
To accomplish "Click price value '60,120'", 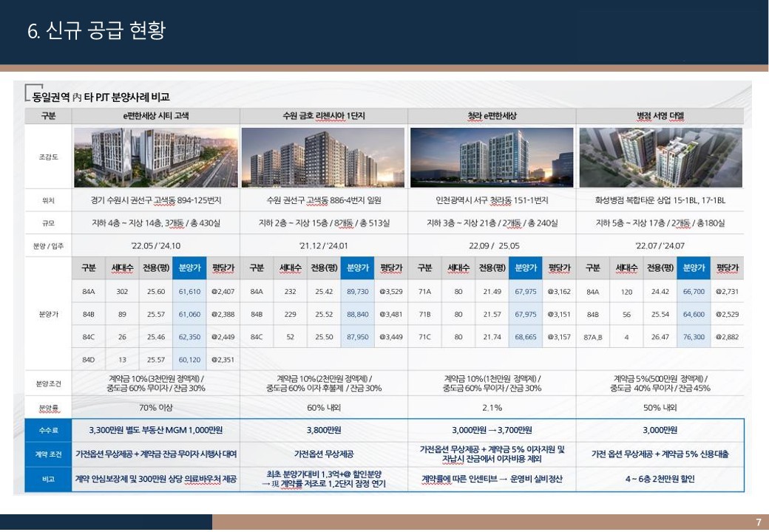I will click(x=189, y=360).
